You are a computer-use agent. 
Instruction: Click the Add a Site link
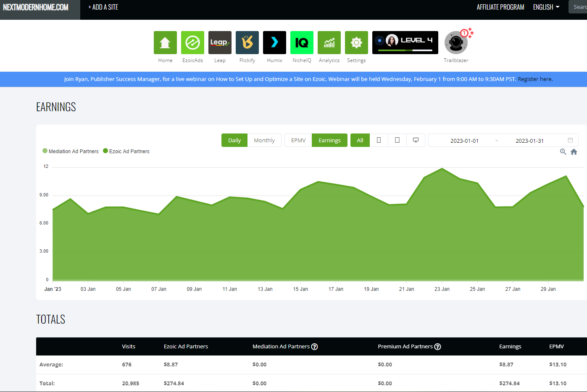pyautogui.click(x=103, y=7)
